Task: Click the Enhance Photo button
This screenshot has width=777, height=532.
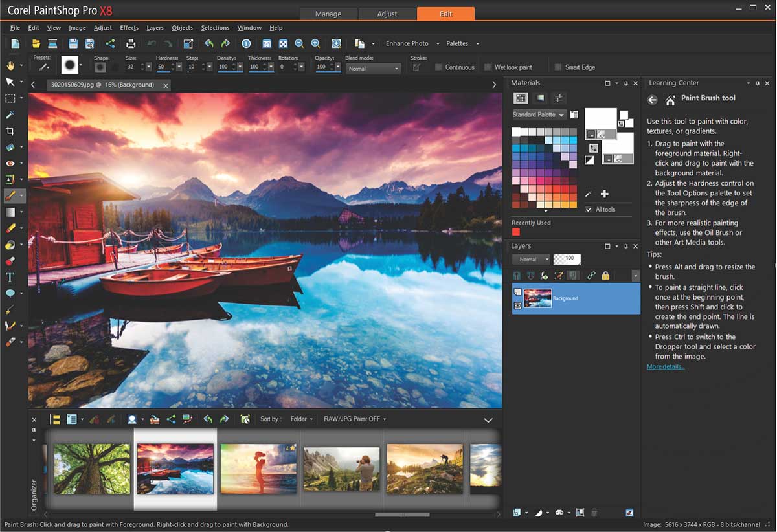Action: click(407, 43)
